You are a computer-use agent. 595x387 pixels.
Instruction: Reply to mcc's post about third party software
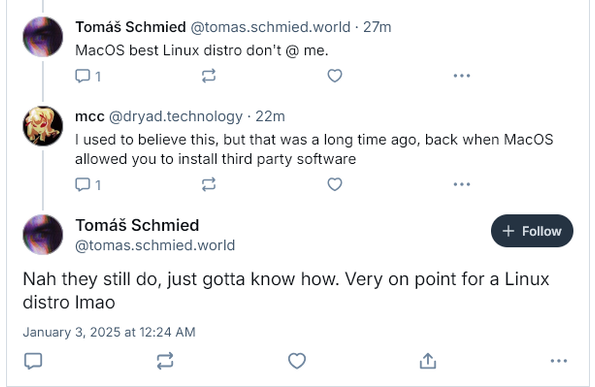(x=88, y=185)
